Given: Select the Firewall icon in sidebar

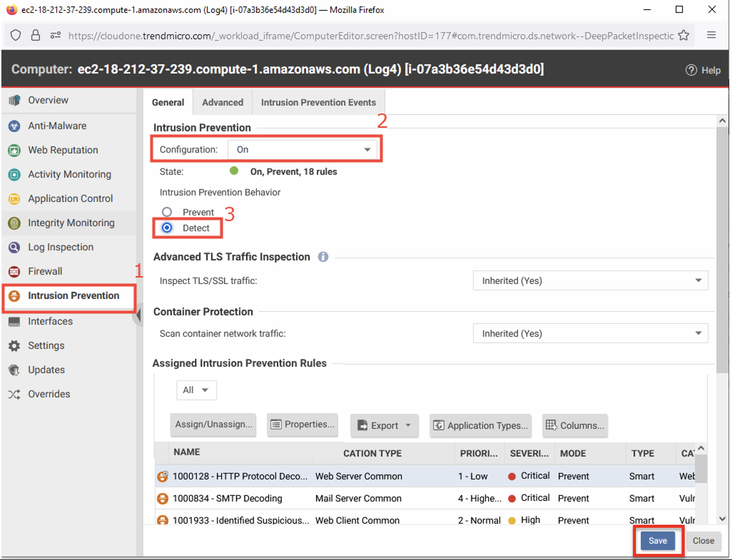Looking at the screenshot, I should pyautogui.click(x=14, y=272).
